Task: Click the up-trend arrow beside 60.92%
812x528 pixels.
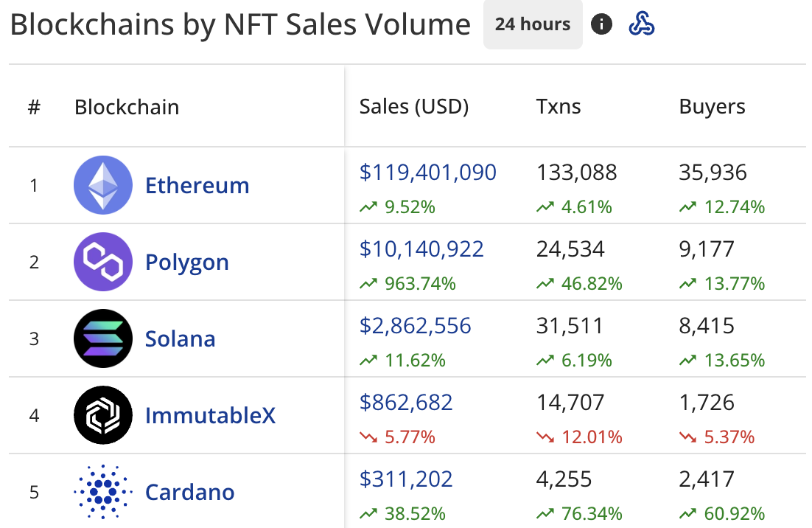Action: tap(687, 514)
